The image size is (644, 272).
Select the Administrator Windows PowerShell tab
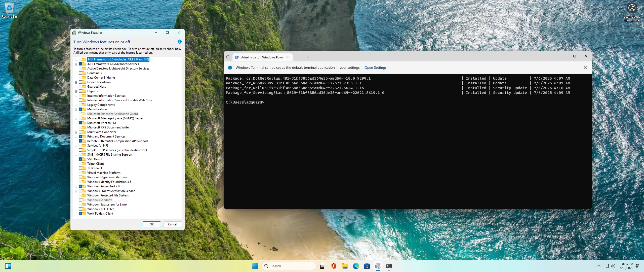262,57
